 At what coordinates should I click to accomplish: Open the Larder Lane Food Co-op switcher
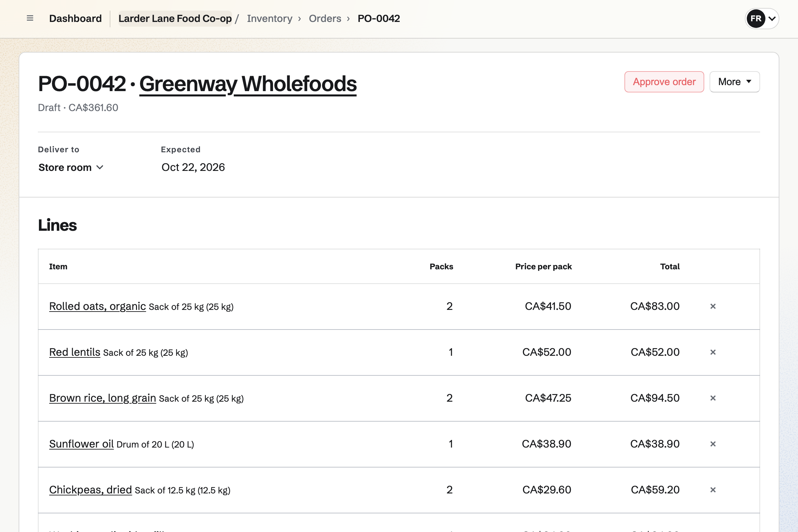pos(175,18)
